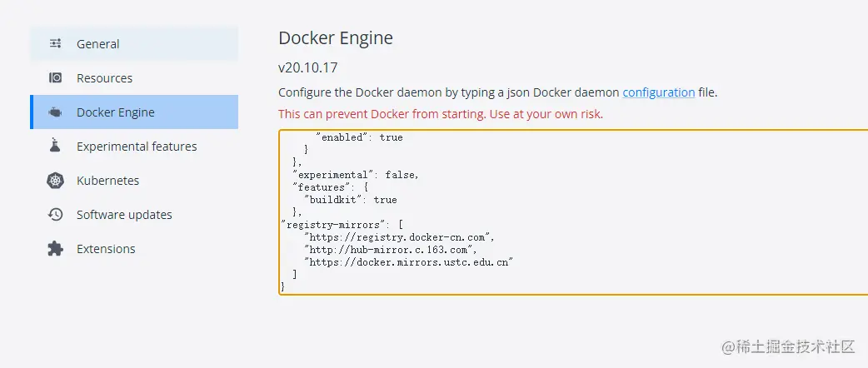Place cursor on the registry-mirrors line
Screen dimensions: 868x368
point(342,225)
